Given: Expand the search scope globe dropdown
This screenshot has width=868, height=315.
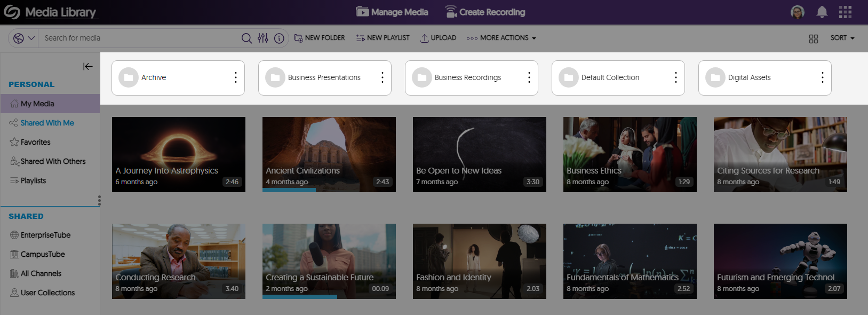Looking at the screenshot, I should click(x=24, y=38).
